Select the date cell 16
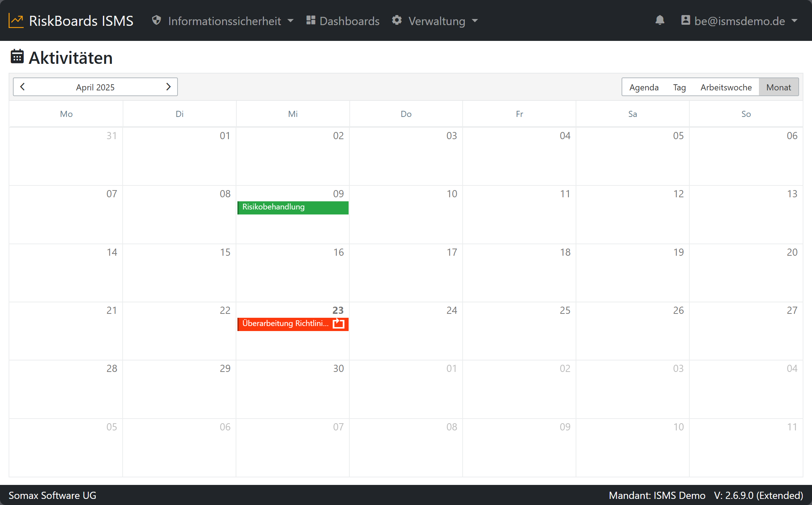The width and height of the screenshot is (812, 505). tap(293, 273)
